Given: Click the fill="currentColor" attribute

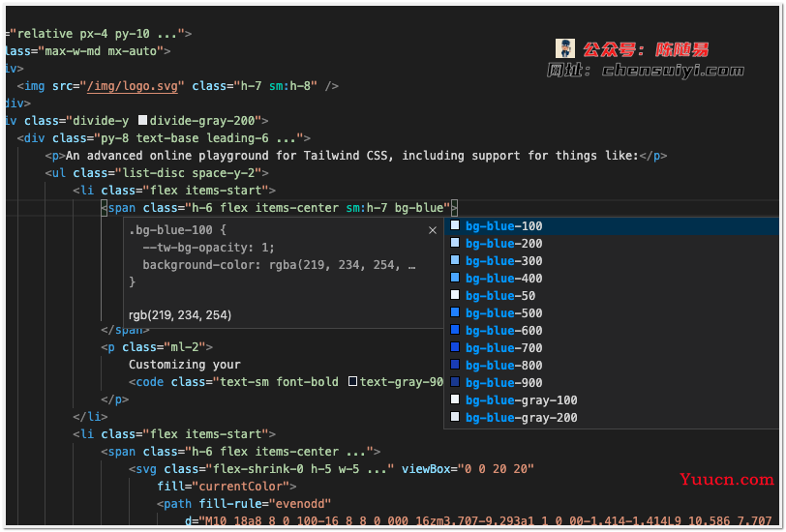Looking at the screenshot, I should click(x=223, y=487).
